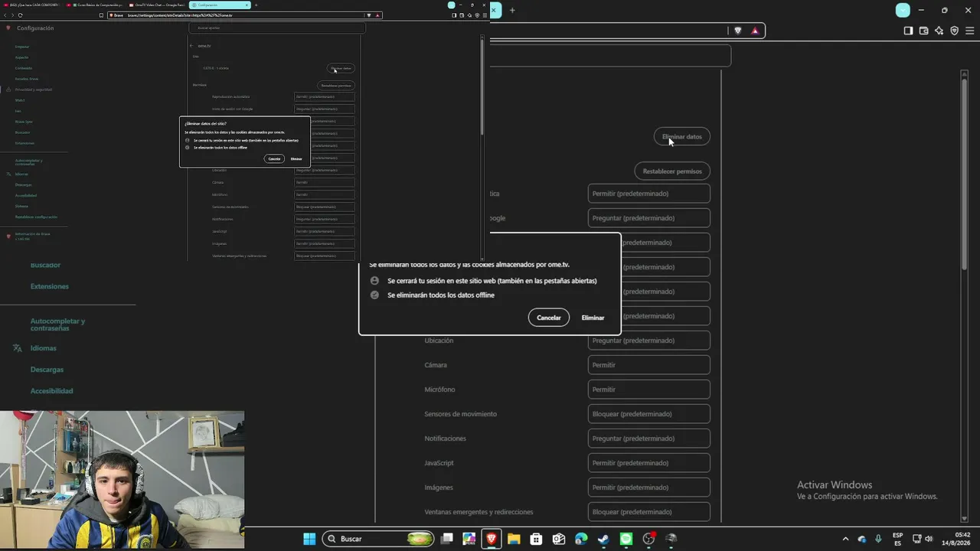Open Sensores de movimiento dropdown in enlarged view
Screen dimensions: 980x551
click(648, 414)
